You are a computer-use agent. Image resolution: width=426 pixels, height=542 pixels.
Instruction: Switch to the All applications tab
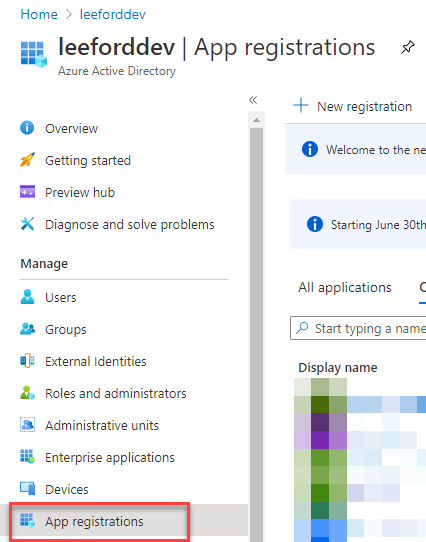click(x=345, y=288)
